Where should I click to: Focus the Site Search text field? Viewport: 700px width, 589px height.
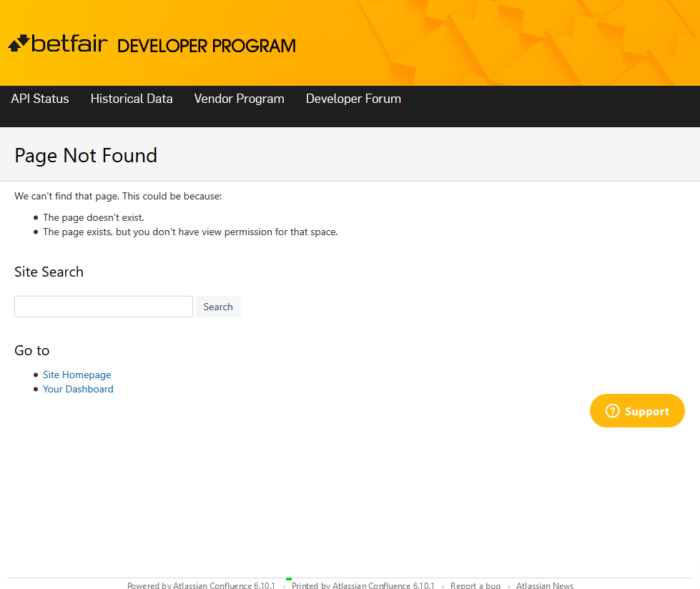click(x=104, y=307)
